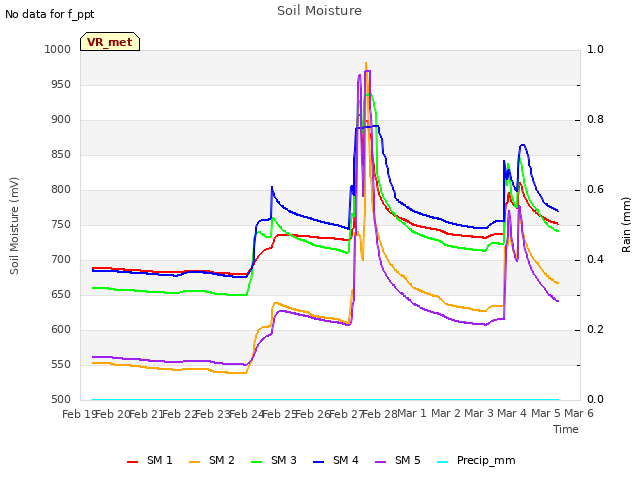This screenshot has width=640, height=480.
Task: Click the Feb 22 x-axis tick label
Action: pyautogui.click(x=180, y=414)
